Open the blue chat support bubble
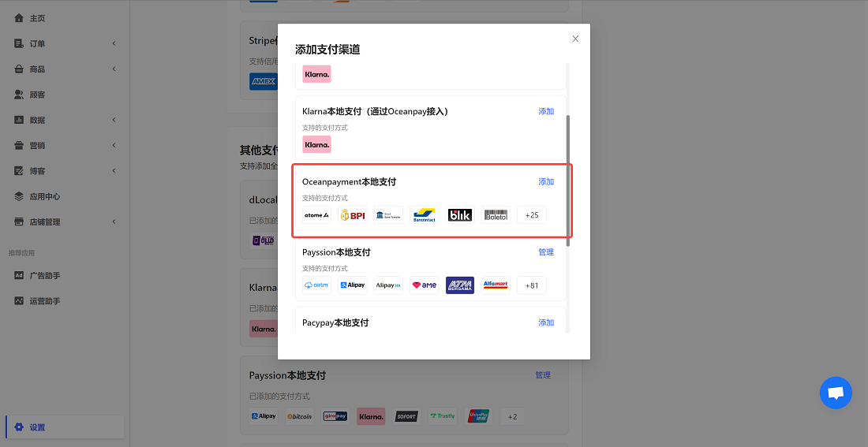868x447 pixels. tap(836, 393)
